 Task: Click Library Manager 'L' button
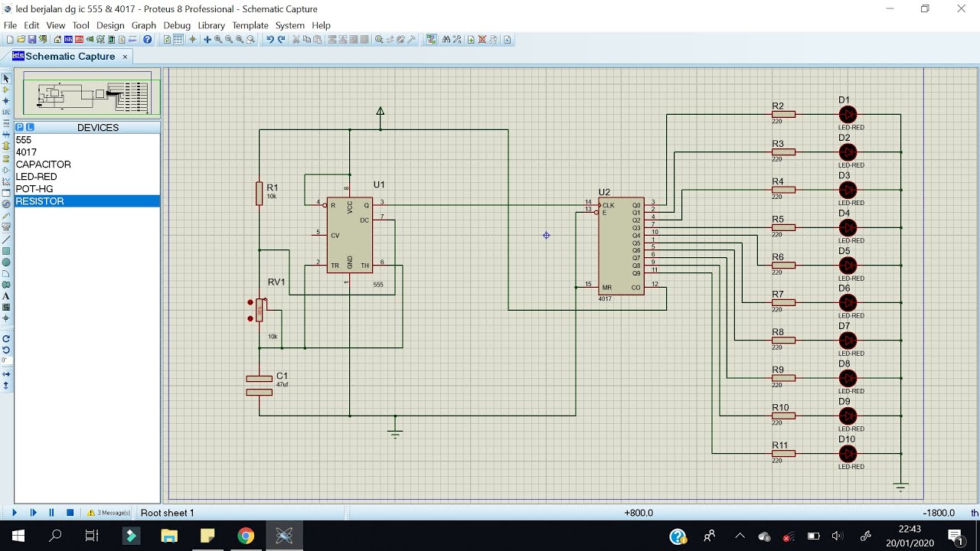(x=29, y=127)
